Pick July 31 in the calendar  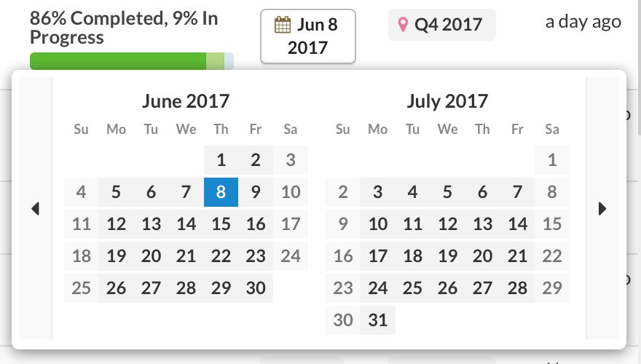pos(378,320)
